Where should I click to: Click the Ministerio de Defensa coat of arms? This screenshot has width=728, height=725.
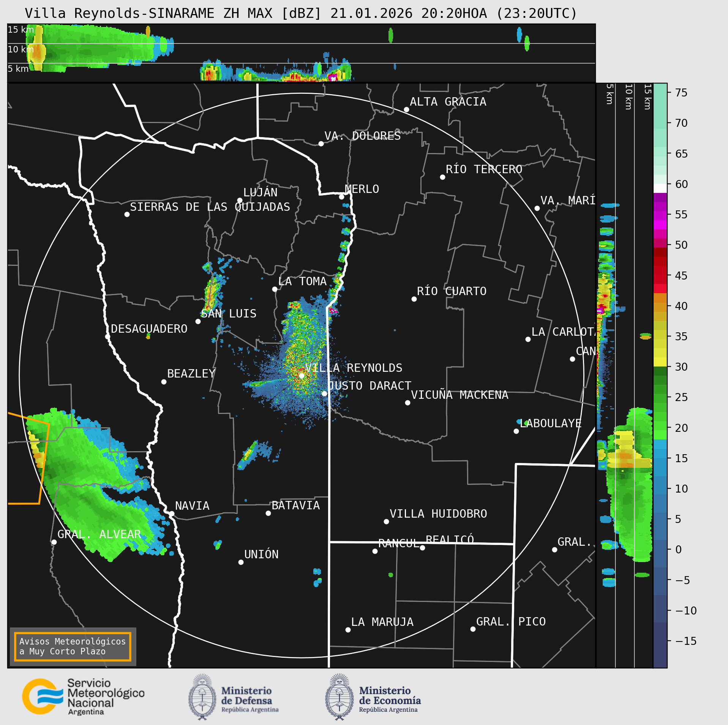202,697
